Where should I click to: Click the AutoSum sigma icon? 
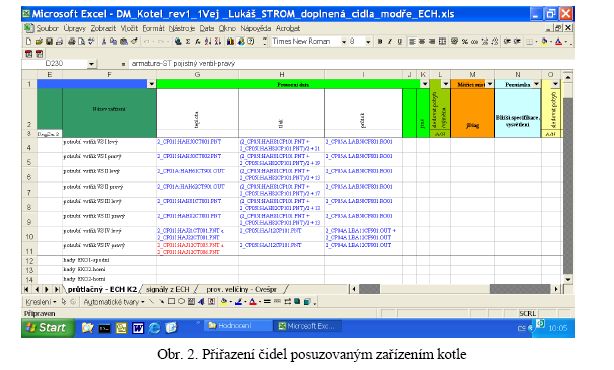188,42
